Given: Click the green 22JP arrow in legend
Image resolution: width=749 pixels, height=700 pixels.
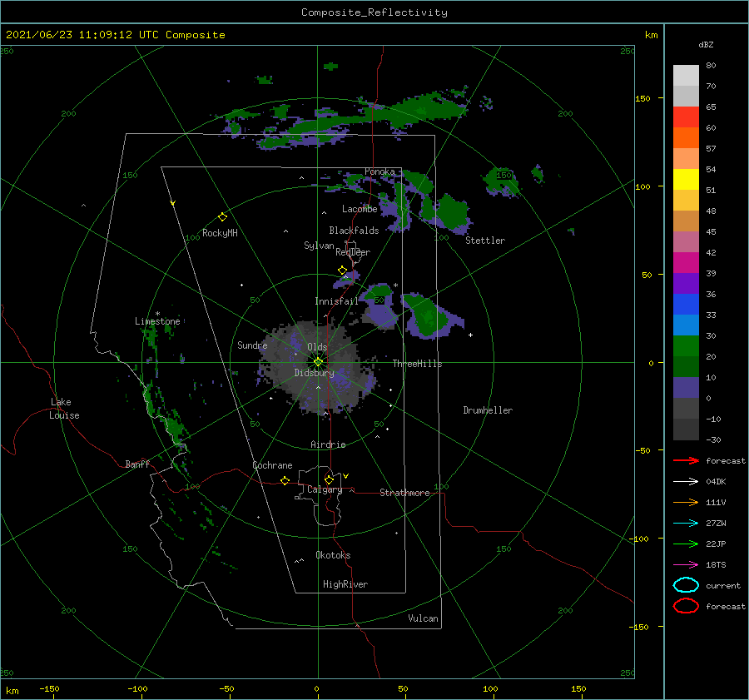Looking at the screenshot, I should point(686,544).
